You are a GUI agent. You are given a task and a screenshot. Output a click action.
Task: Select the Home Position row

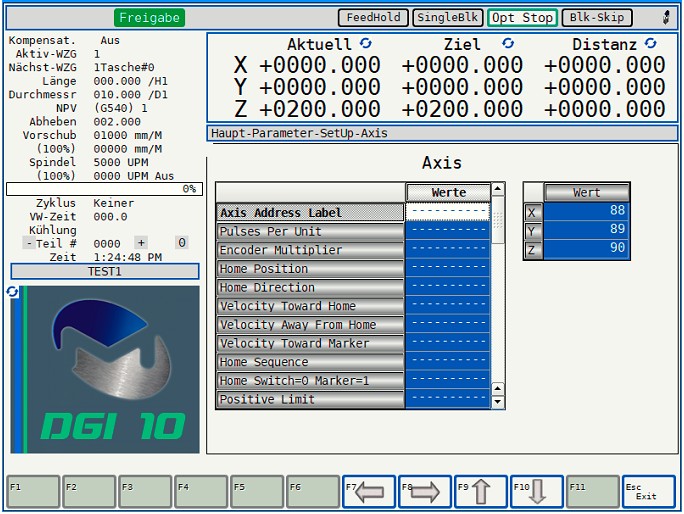[310, 269]
